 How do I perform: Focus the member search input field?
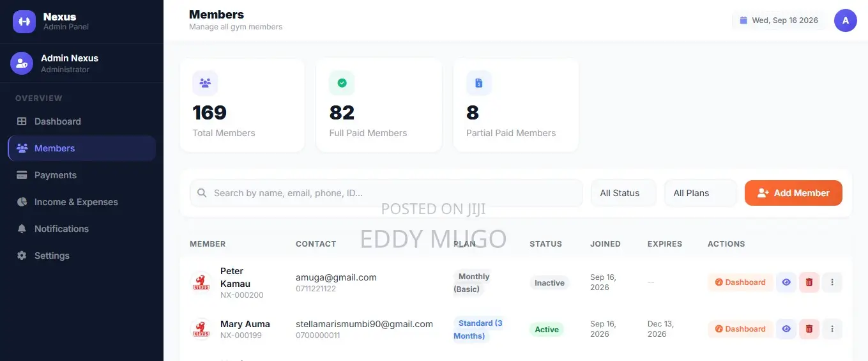[386, 193]
